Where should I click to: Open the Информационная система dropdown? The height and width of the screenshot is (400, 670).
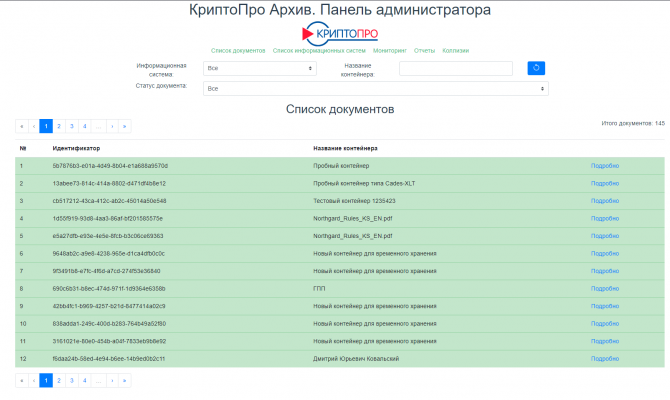(x=260, y=68)
